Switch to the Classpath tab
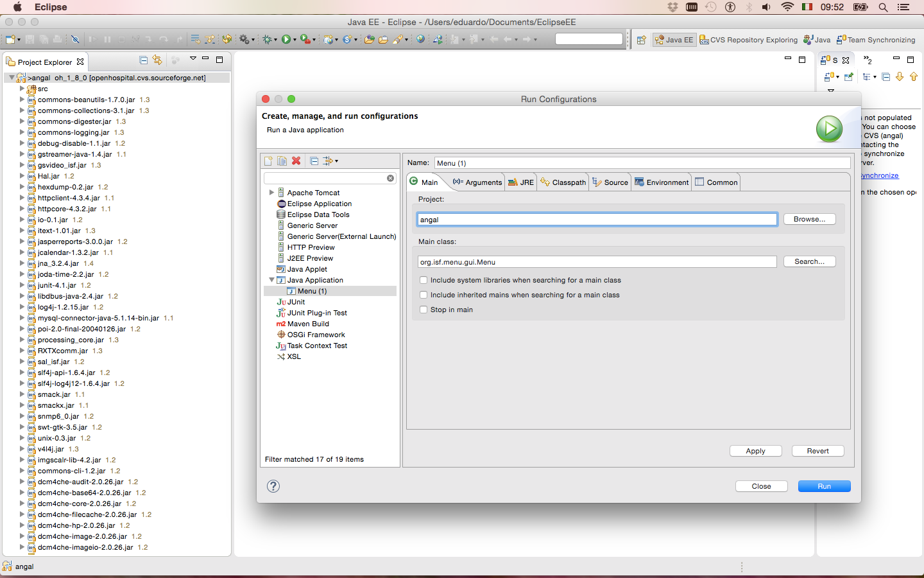924x578 pixels. coord(563,182)
